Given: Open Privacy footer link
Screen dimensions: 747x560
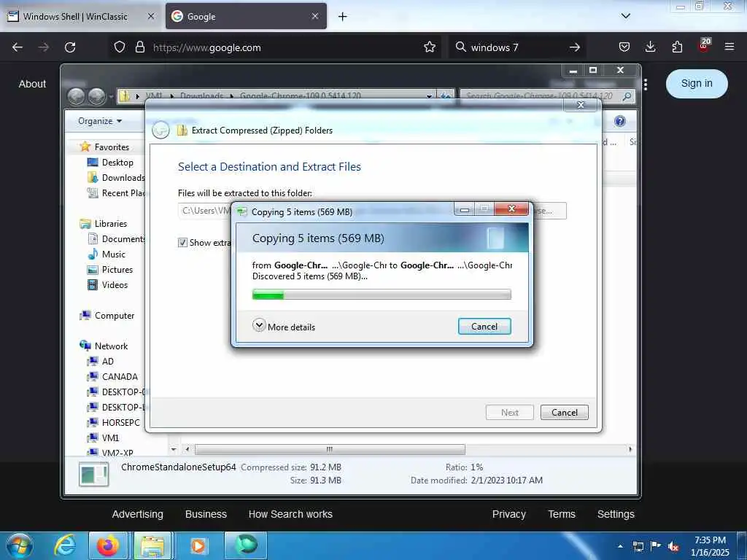Looking at the screenshot, I should (508, 514).
